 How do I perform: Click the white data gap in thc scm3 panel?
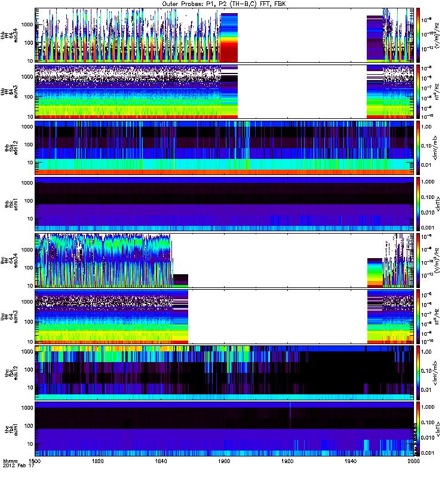(278, 316)
